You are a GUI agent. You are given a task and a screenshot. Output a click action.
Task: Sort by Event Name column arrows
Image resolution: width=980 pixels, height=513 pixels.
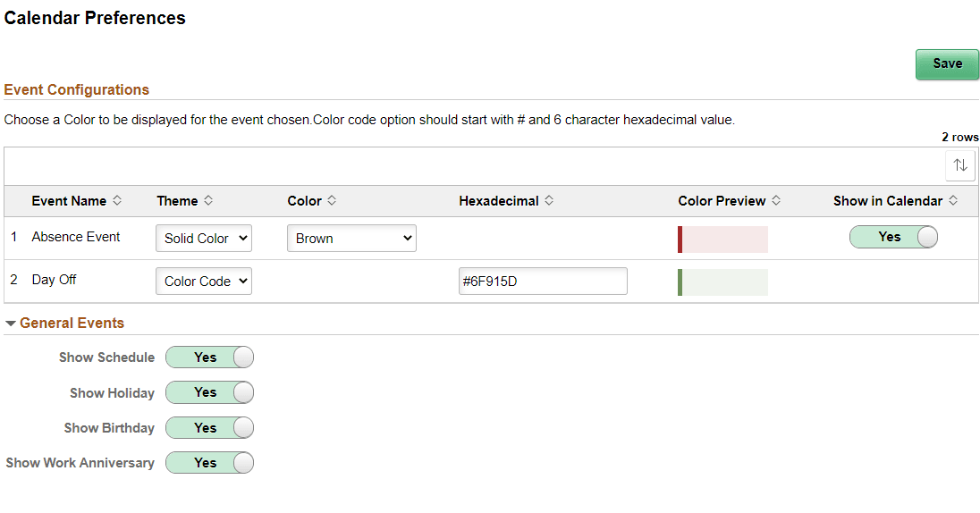coord(117,200)
